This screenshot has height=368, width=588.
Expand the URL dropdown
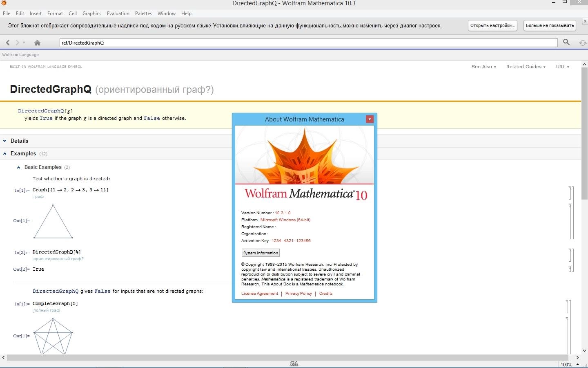tap(563, 67)
